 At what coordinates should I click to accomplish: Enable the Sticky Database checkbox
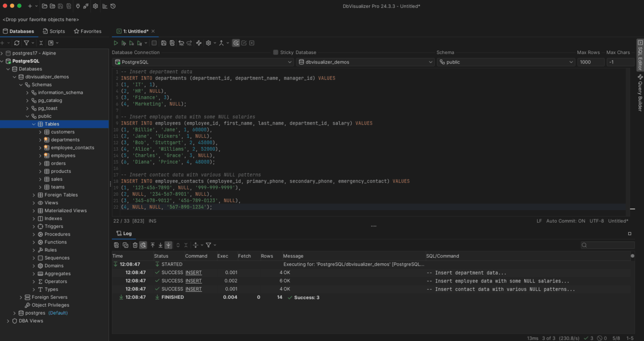click(x=275, y=52)
